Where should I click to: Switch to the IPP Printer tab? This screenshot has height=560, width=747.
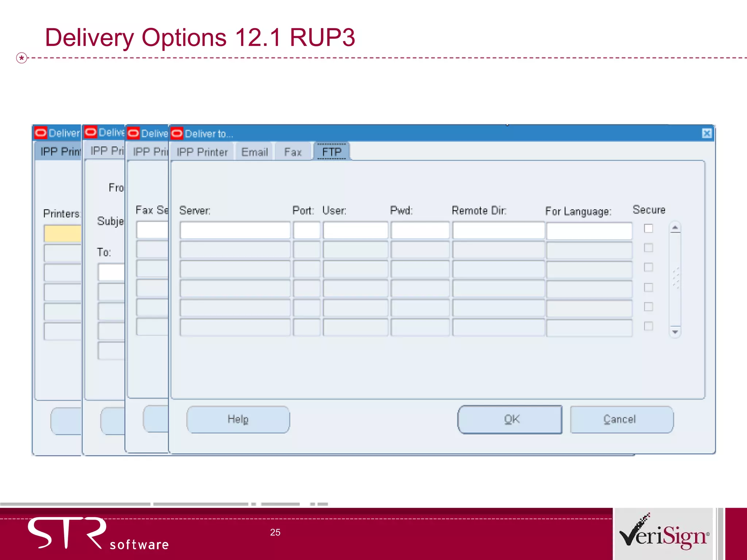click(202, 152)
